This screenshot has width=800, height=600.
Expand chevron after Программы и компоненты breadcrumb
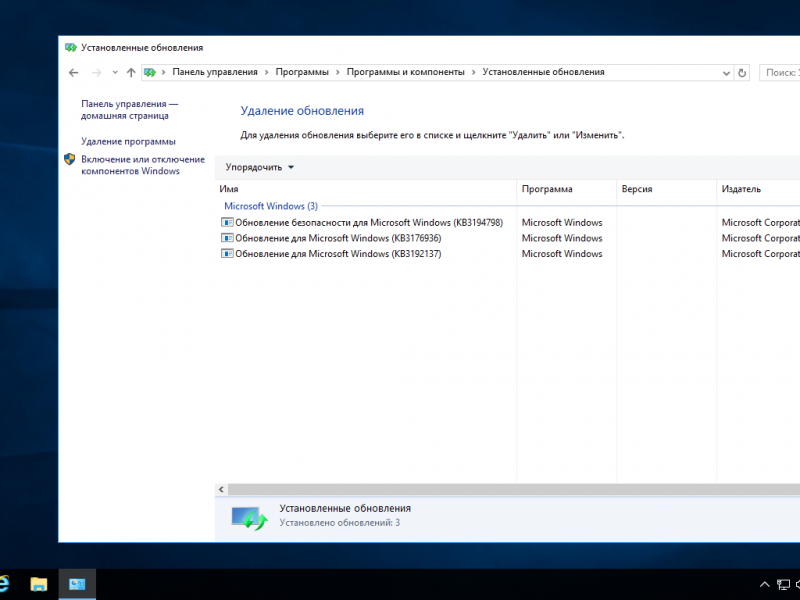473,72
